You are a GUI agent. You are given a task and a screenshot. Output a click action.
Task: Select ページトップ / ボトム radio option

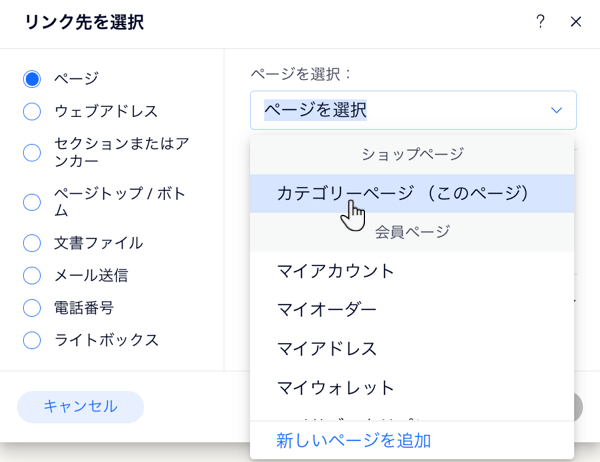(x=32, y=202)
